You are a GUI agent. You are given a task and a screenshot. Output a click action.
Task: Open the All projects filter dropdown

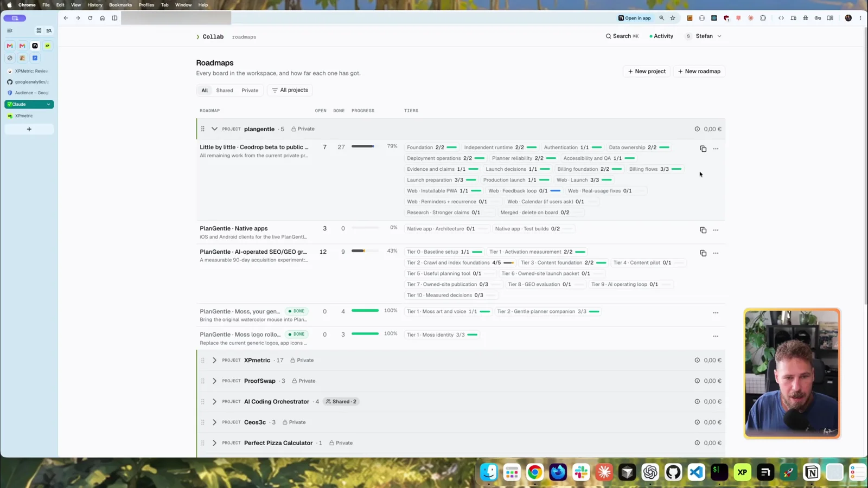coord(290,90)
